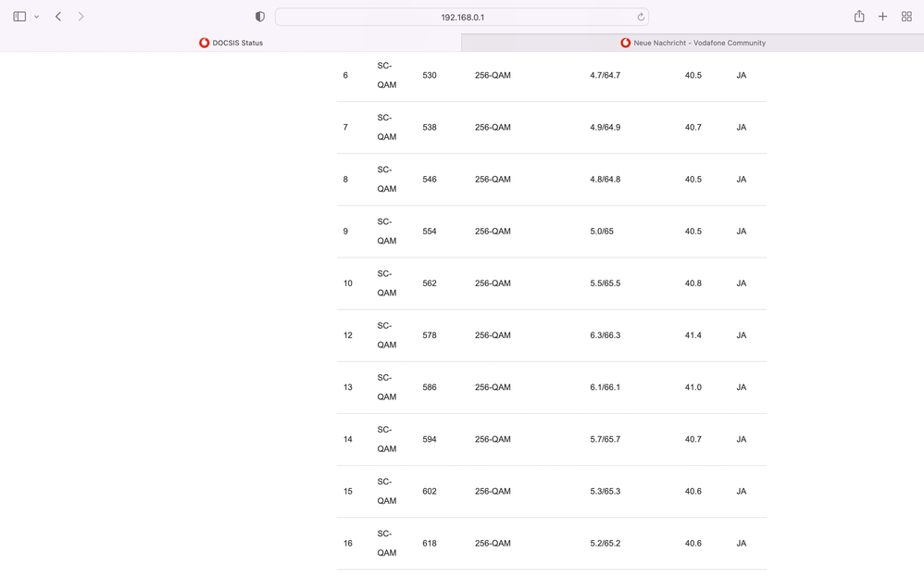Screen dimensions: 924x578
Task: Click JA status in channel 16 row
Action: tap(742, 544)
